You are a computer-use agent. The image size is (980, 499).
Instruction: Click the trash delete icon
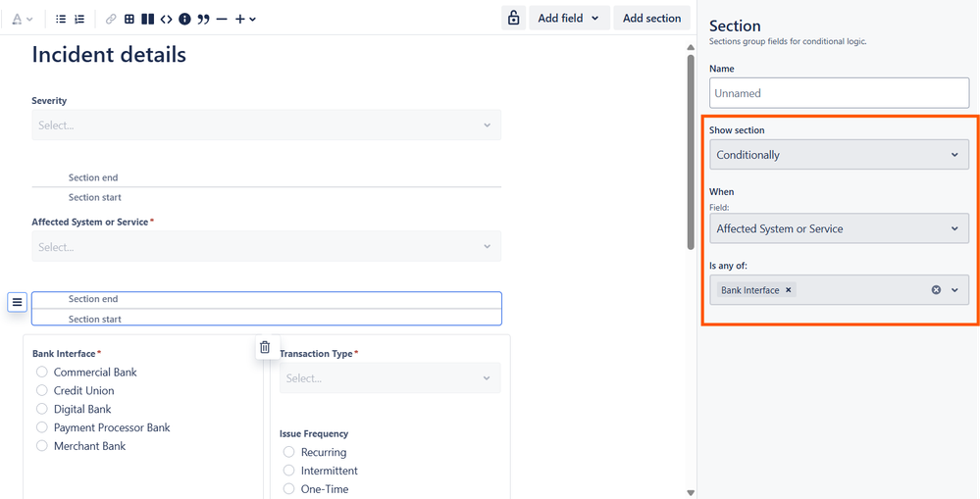point(265,347)
